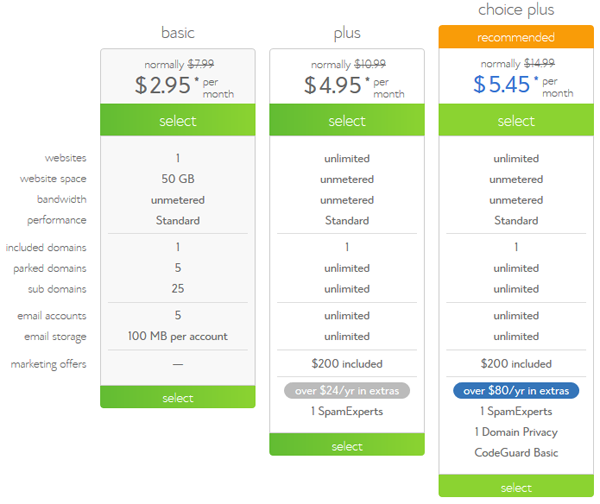Click the top select button for choice plus
Viewport: 600px width, 504px height.
click(516, 121)
